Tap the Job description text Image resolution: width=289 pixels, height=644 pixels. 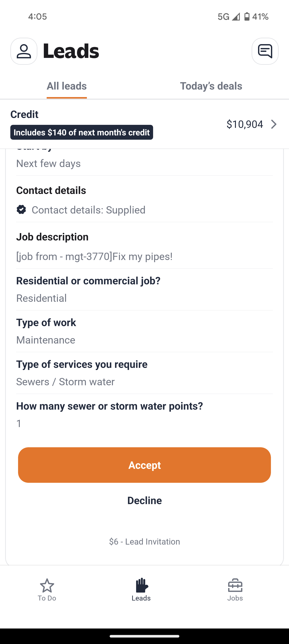point(94,257)
